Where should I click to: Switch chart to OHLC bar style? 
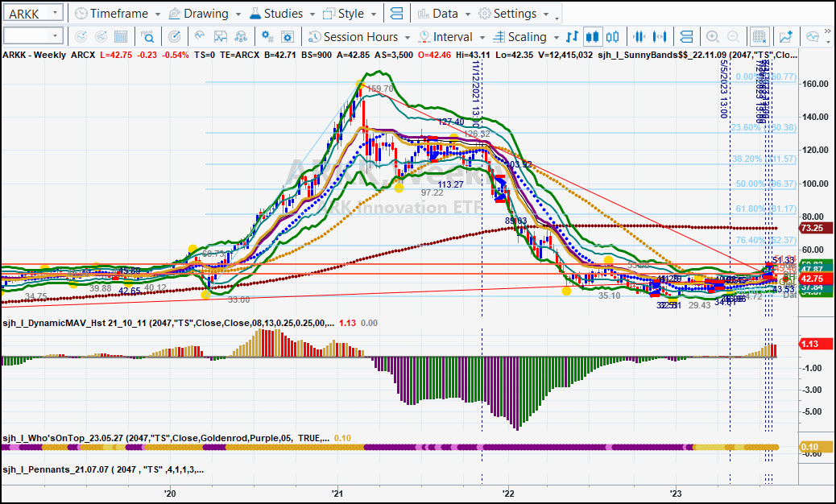point(572,37)
